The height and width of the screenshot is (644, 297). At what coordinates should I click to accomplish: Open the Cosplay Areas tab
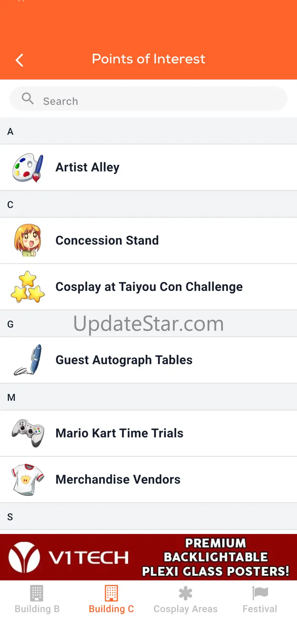pos(185,599)
